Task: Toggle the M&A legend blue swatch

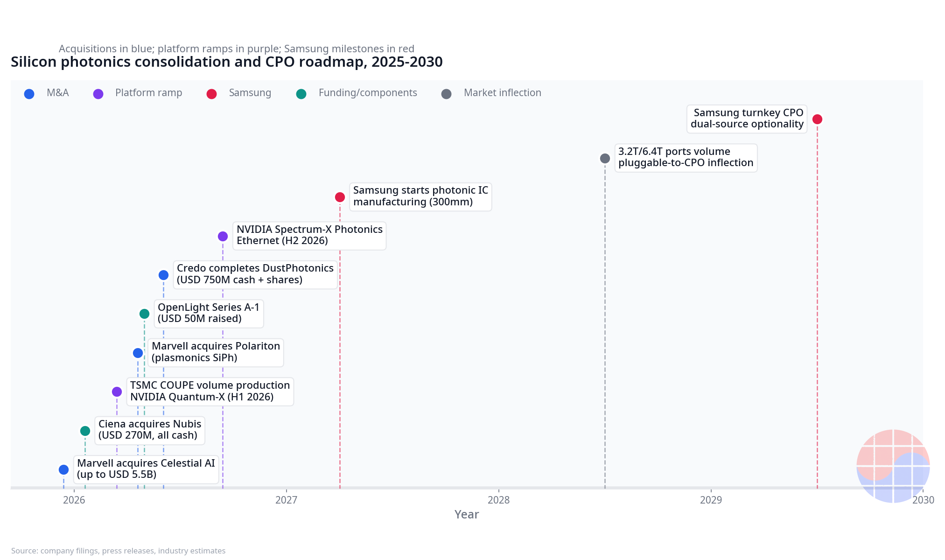Action: [x=29, y=94]
